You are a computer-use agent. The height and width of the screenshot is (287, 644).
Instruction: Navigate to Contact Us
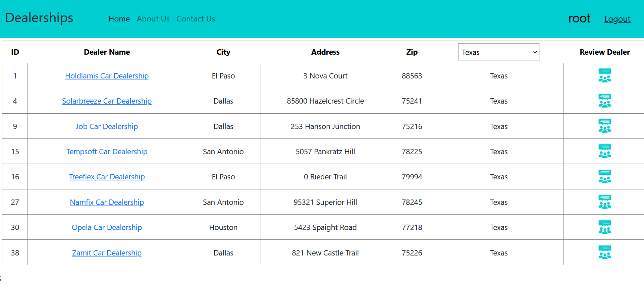pos(196,19)
